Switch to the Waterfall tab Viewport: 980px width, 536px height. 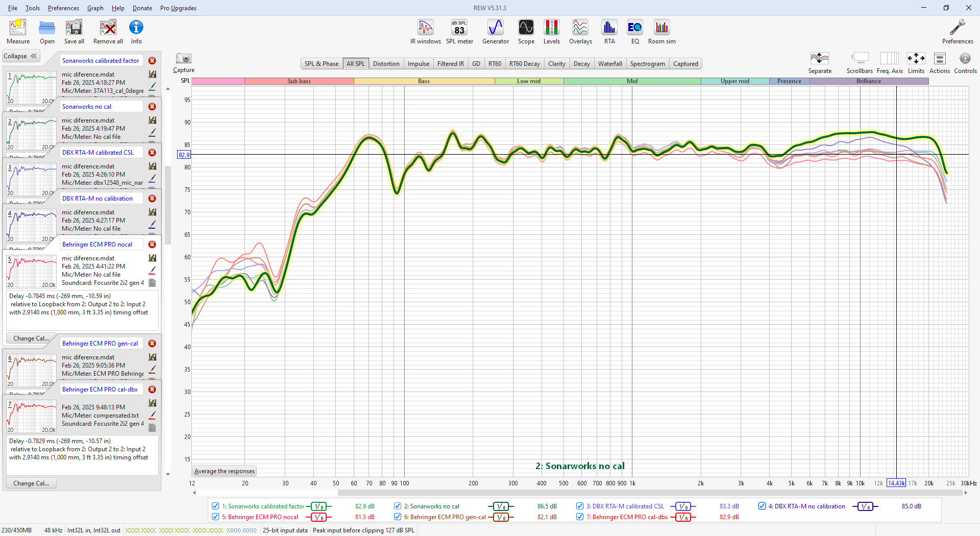[610, 64]
